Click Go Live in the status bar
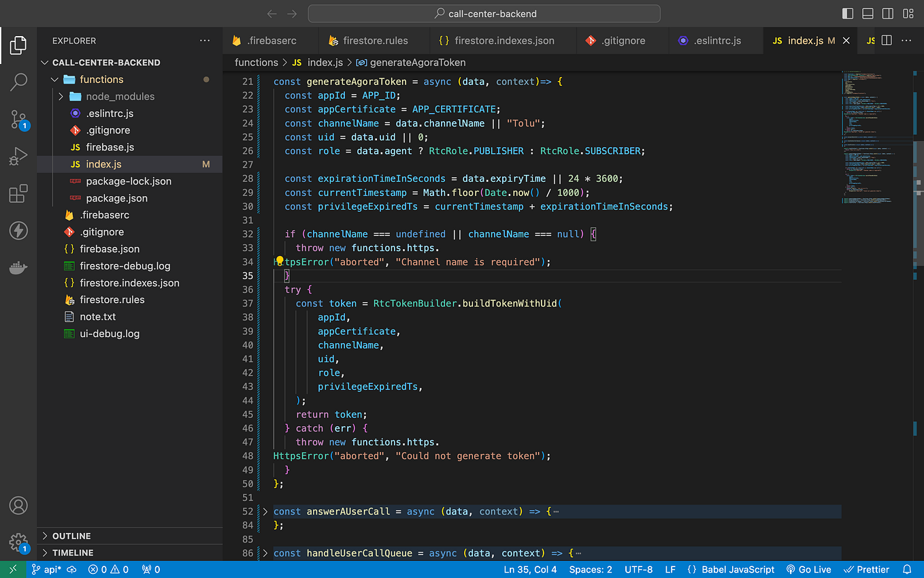 point(808,569)
